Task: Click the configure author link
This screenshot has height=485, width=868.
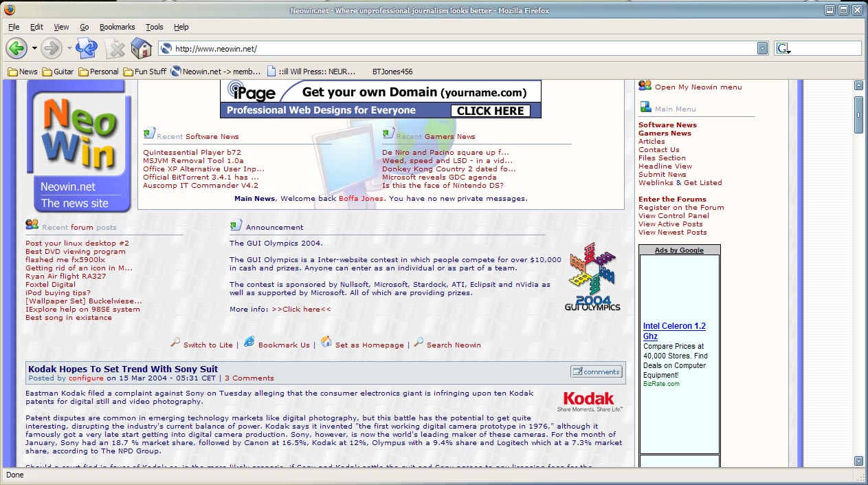Action: click(x=86, y=378)
